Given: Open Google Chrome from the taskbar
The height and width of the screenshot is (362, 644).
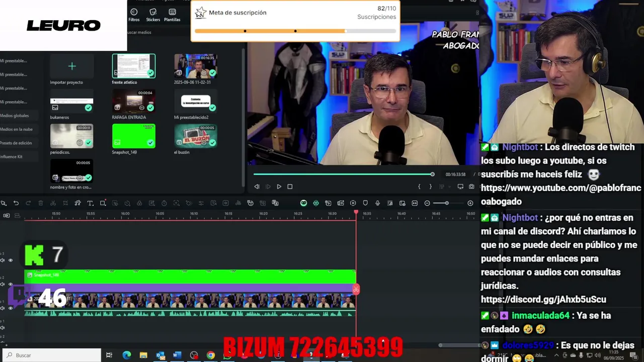Looking at the screenshot, I should [211, 355].
